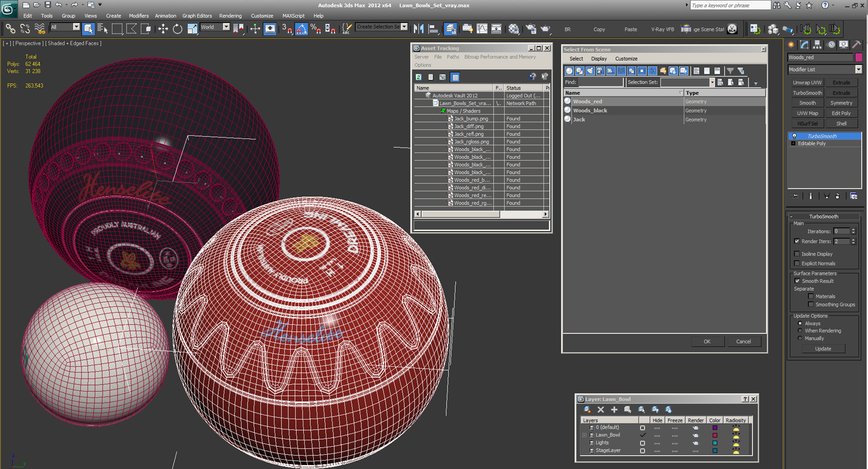Screen dimensions: 868x469
Task: Toggle the Angle Snap icon
Action: [301, 28]
